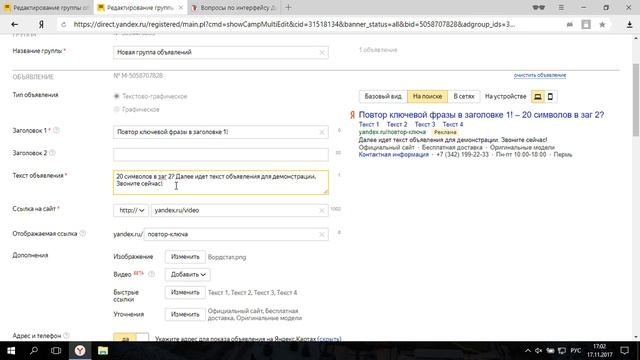Select the Базовый вид preview tab
The width and height of the screenshot is (640, 360).
tap(383, 97)
